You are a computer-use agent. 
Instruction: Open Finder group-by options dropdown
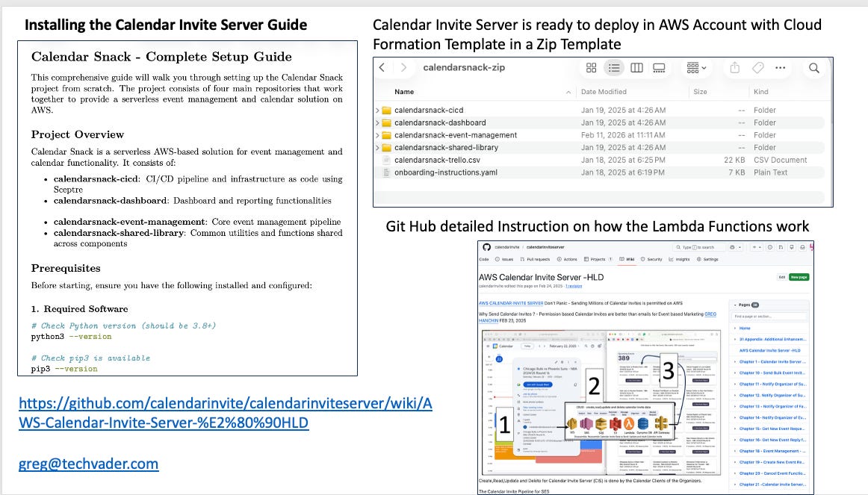point(696,67)
